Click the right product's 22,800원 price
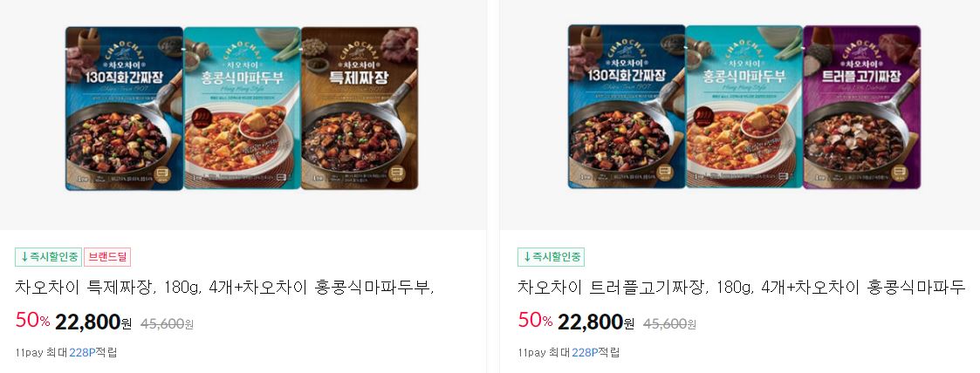The height and width of the screenshot is (373, 980). 596,322
